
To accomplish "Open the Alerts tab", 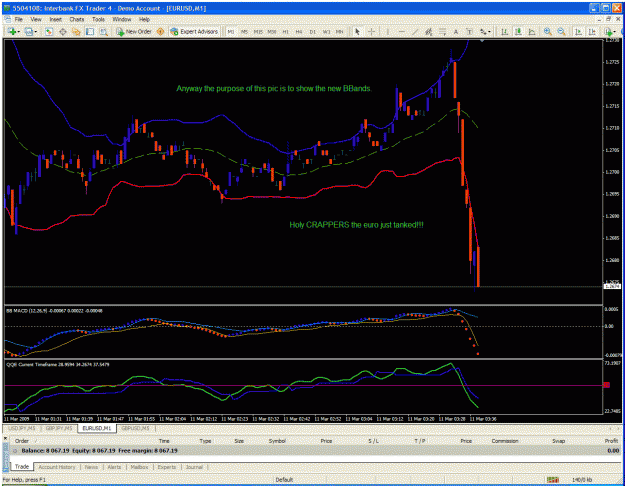I will click(x=114, y=467).
